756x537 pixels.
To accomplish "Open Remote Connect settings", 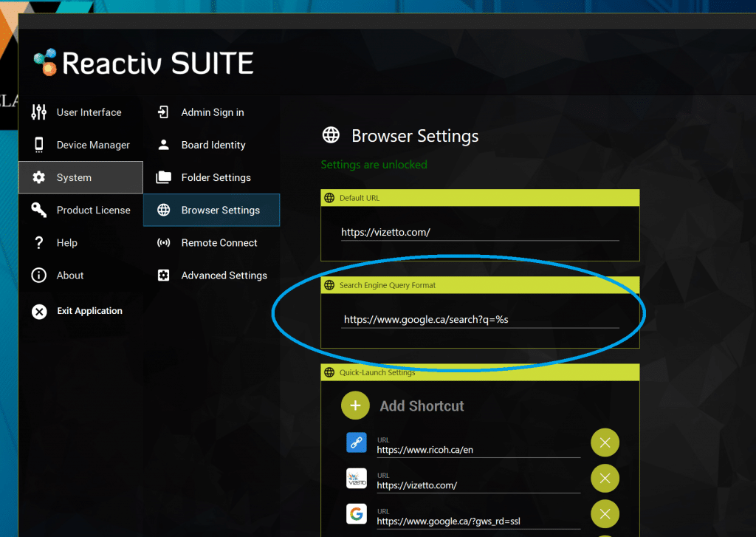I will click(211, 243).
